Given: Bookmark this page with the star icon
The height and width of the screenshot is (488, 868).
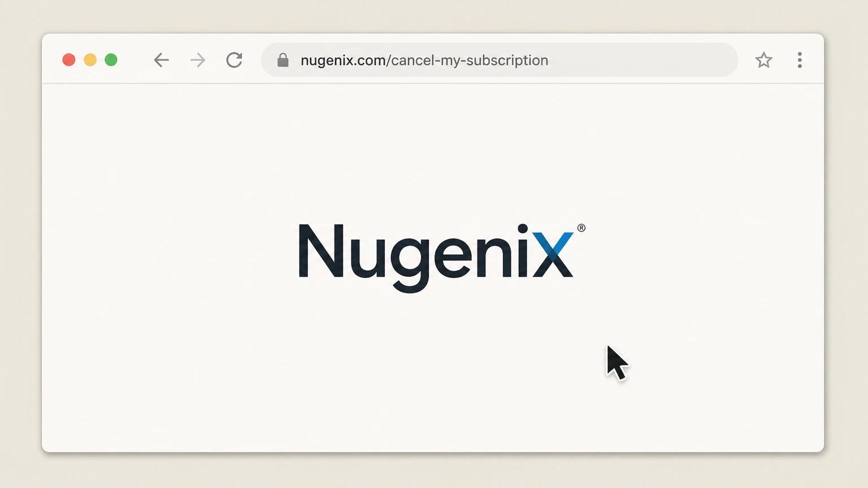Looking at the screenshot, I should point(763,60).
